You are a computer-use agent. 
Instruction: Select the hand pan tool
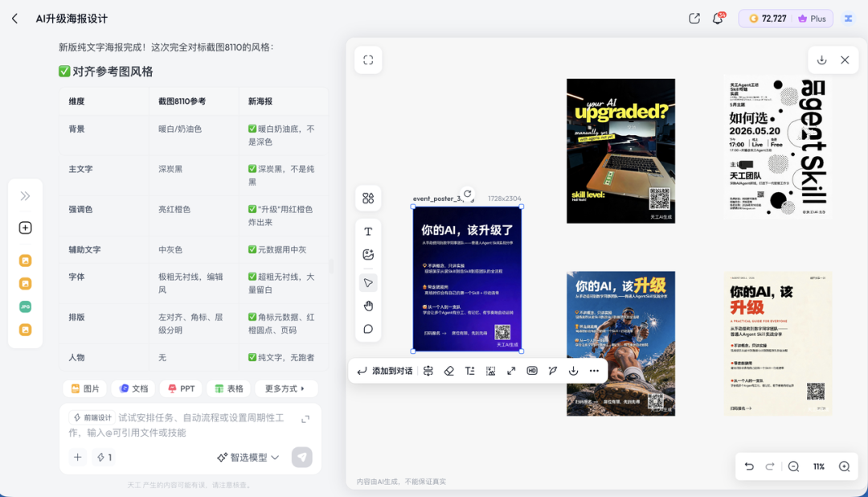pos(368,306)
